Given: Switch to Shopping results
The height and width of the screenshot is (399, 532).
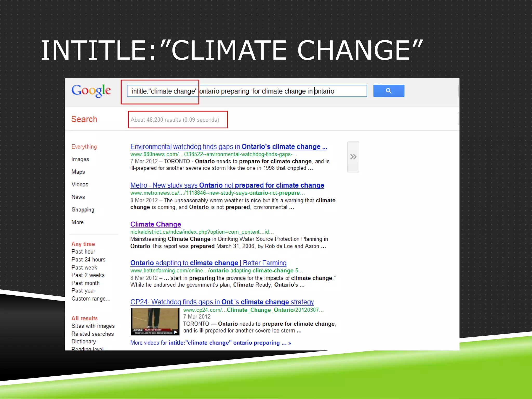Looking at the screenshot, I should (x=83, y=210).
